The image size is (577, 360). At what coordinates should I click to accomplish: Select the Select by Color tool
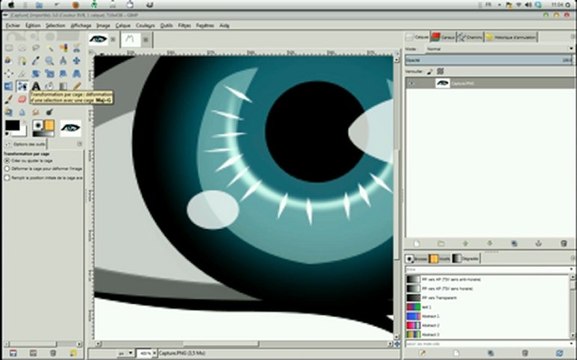click(63, 48)
